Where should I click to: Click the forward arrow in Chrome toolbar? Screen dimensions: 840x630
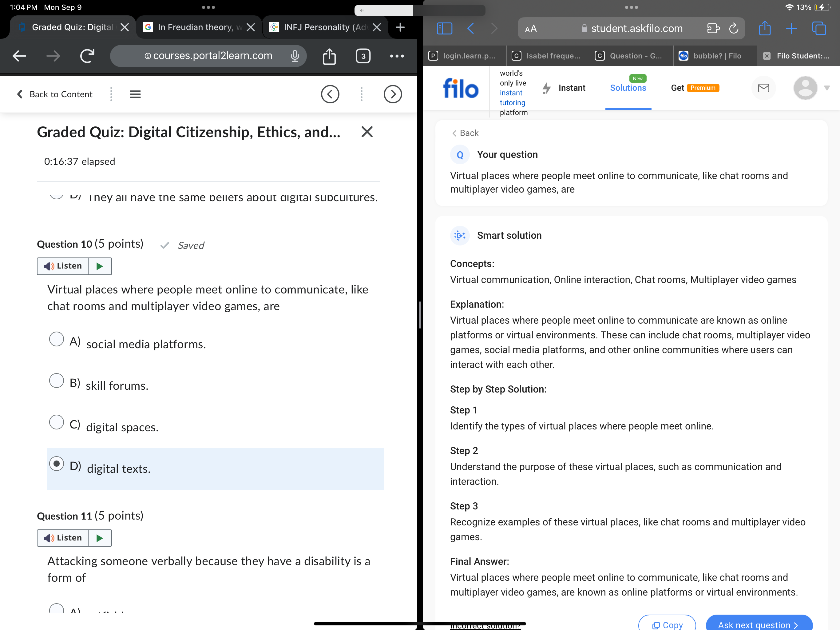coord(53,56)
